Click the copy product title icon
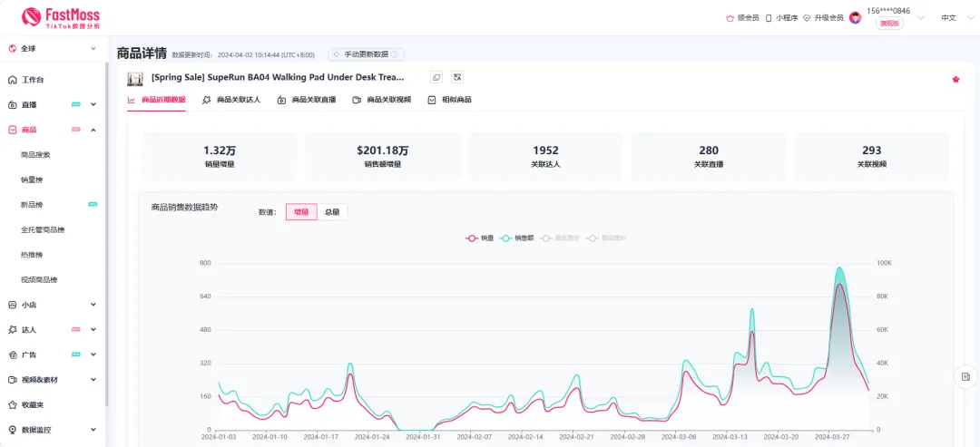 (x=436, y=78)
